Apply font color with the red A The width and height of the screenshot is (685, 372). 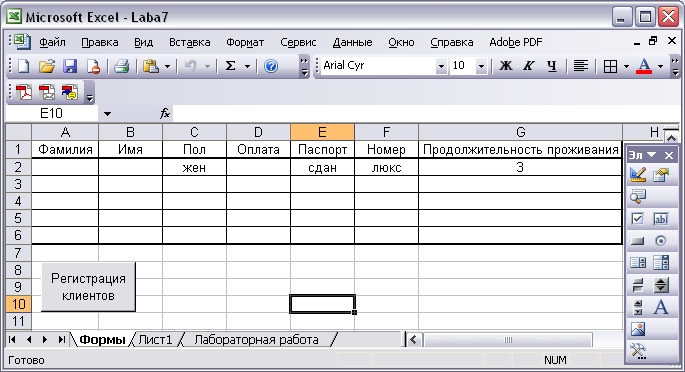643,66
